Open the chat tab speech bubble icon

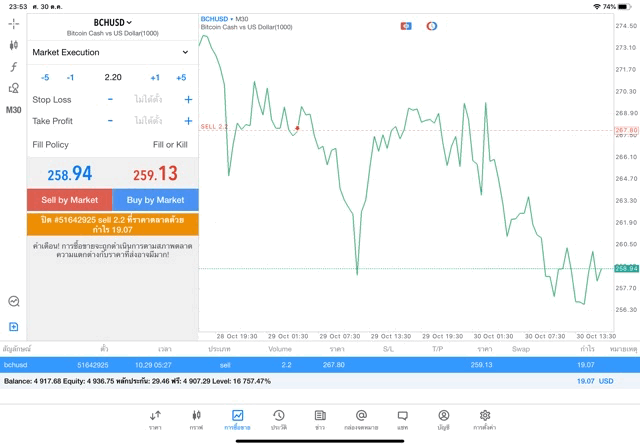click(x=402, y=420)
